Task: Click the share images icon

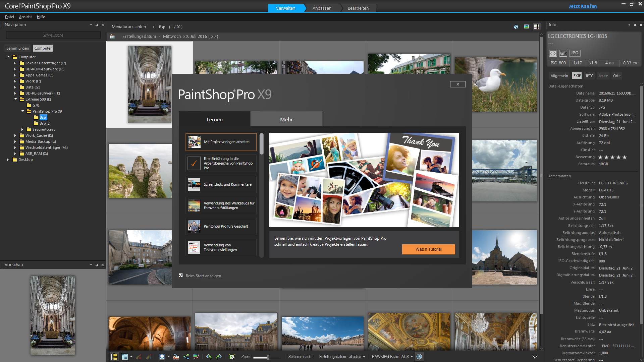Action: coord(186,357)
